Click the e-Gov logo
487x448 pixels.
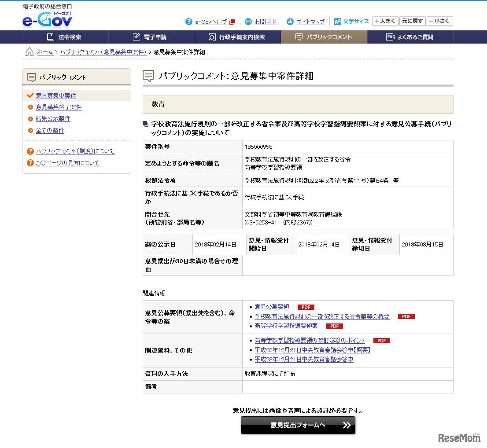pyautogui.click(x=47, y=19)
